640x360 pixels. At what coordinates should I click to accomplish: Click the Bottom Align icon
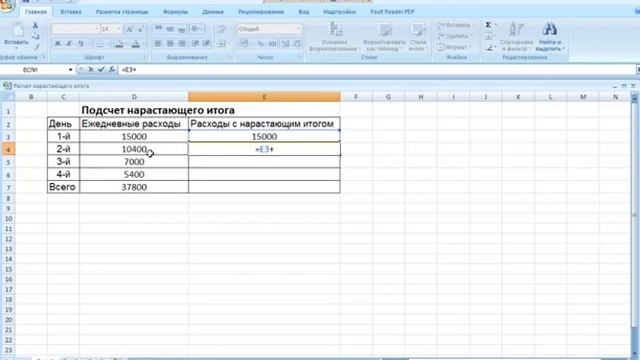pyautogui.click(x=181, y=29)
